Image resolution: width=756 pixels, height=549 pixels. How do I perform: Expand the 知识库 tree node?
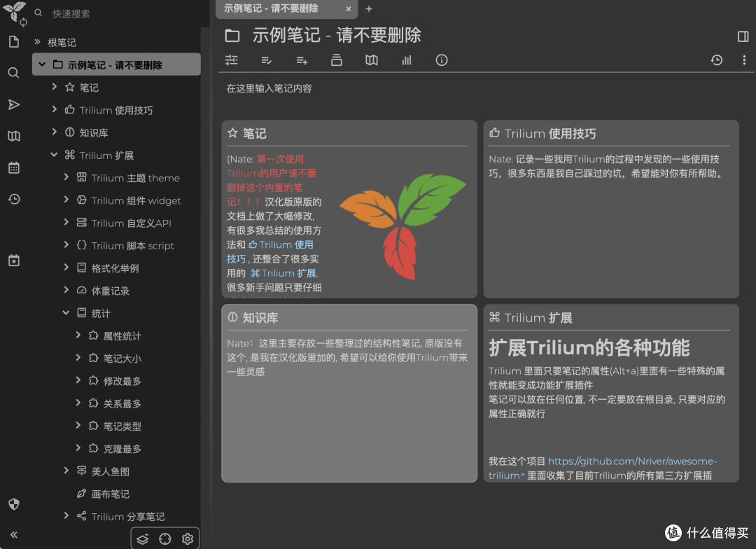54,132
